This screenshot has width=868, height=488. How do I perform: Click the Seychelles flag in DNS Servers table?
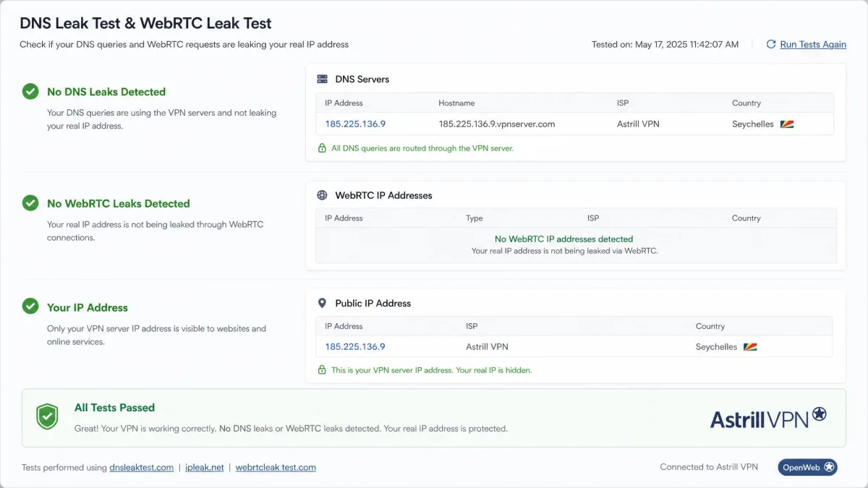pos(787,124)
